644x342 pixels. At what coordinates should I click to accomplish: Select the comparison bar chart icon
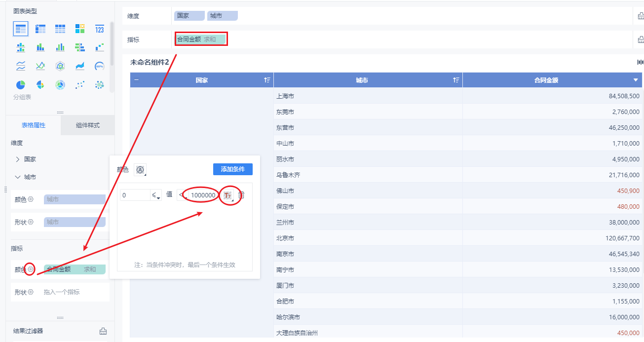tap(80, 47)
